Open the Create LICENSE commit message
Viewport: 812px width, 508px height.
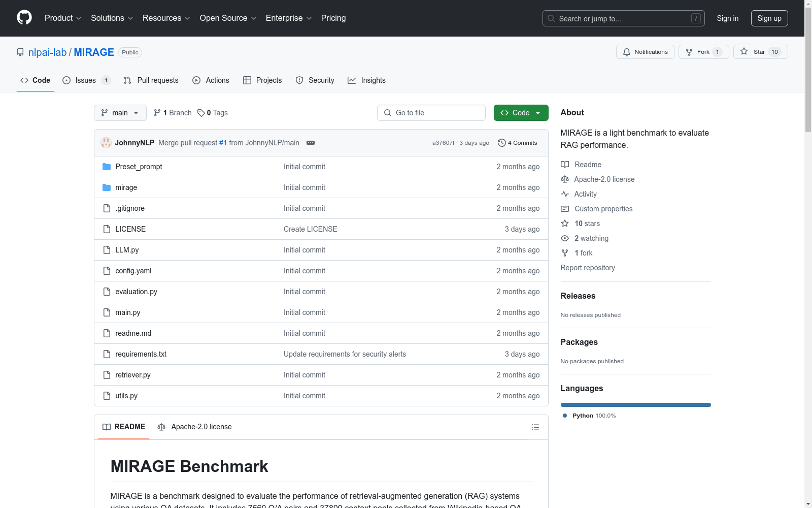pyautogui.click(x=310, y=229)
